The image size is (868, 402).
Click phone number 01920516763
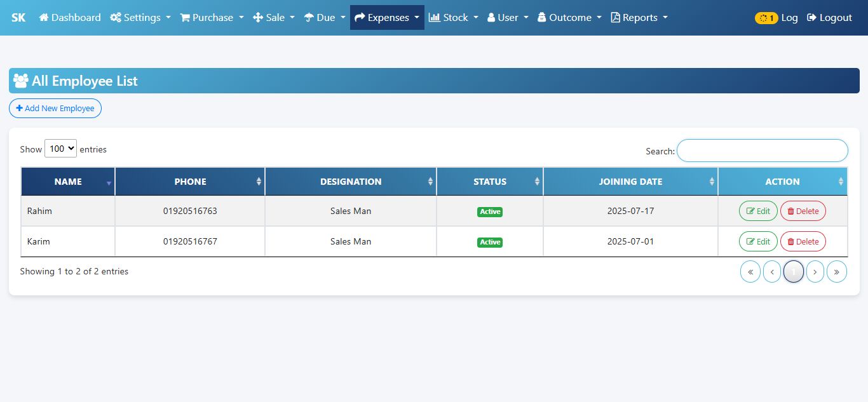pyautogui.click(x=190, y=211)
